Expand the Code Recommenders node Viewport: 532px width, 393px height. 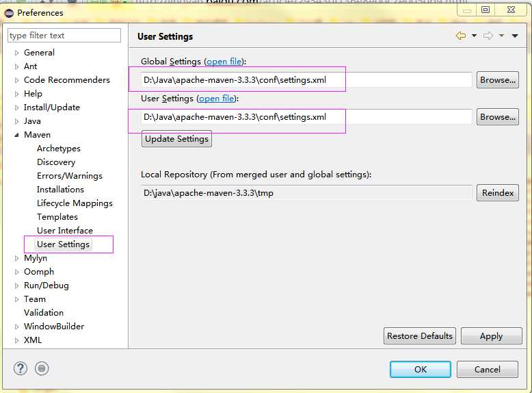click(16, 80)
